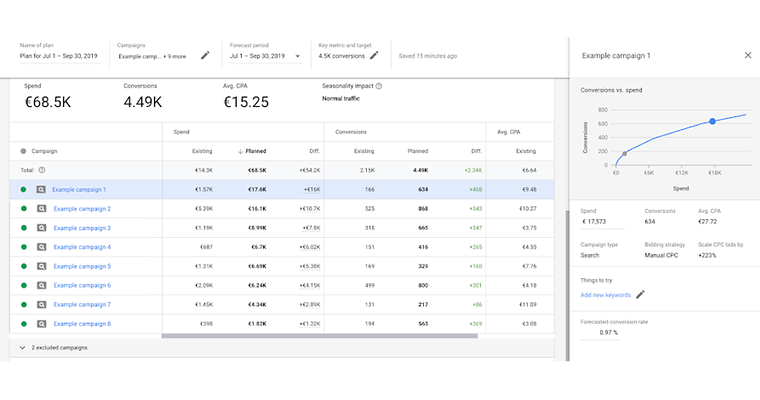Click Conversions Planned column header

point(418,151)
